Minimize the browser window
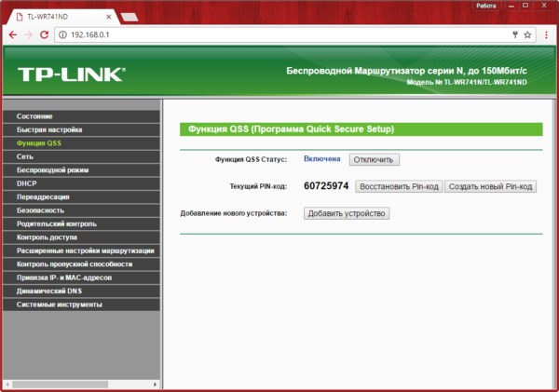 [x=511, y=6]
